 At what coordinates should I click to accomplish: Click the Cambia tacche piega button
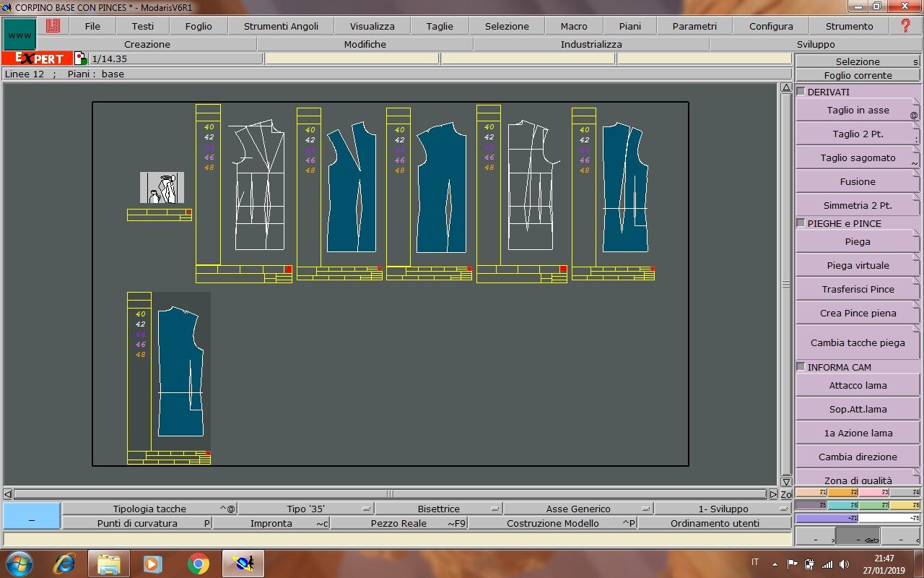[x=858, y=342]
